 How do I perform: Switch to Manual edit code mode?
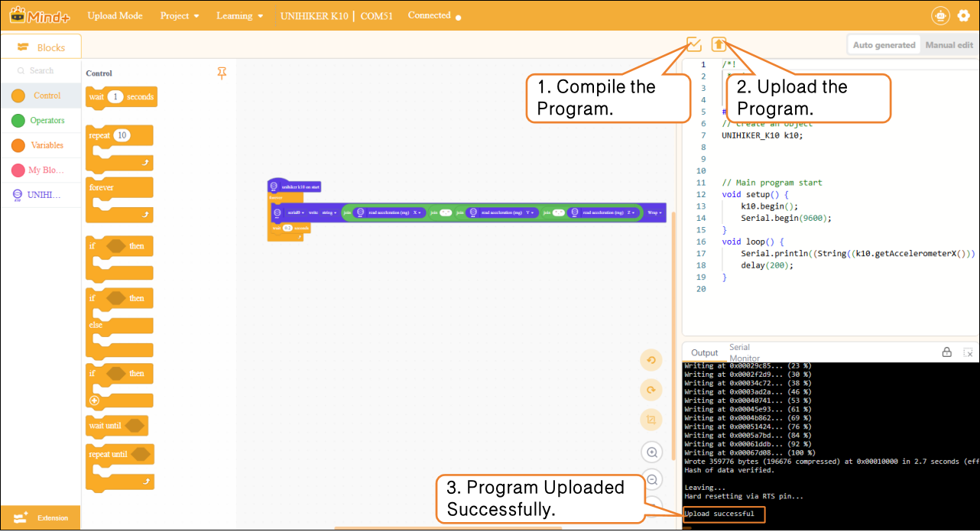[949, 45]
